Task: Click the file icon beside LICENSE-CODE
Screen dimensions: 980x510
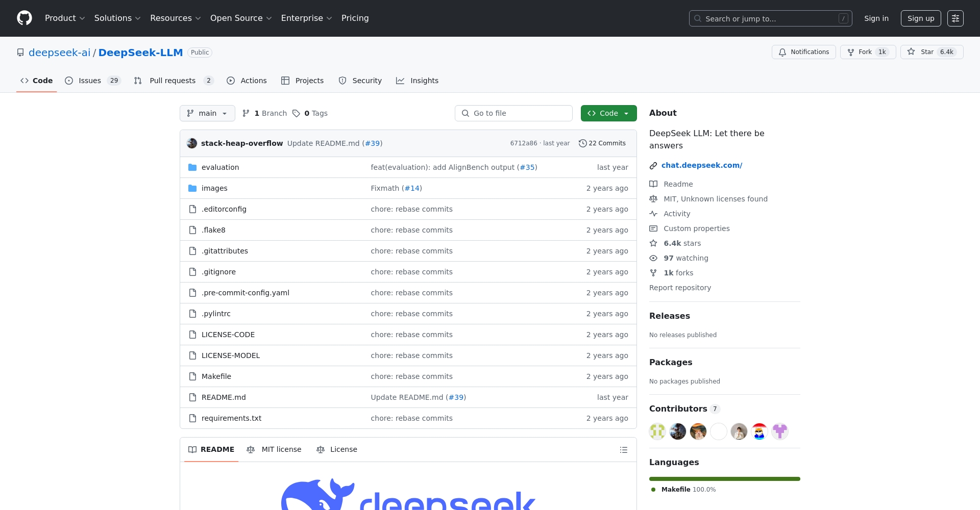Action: [x=192, y=335]
